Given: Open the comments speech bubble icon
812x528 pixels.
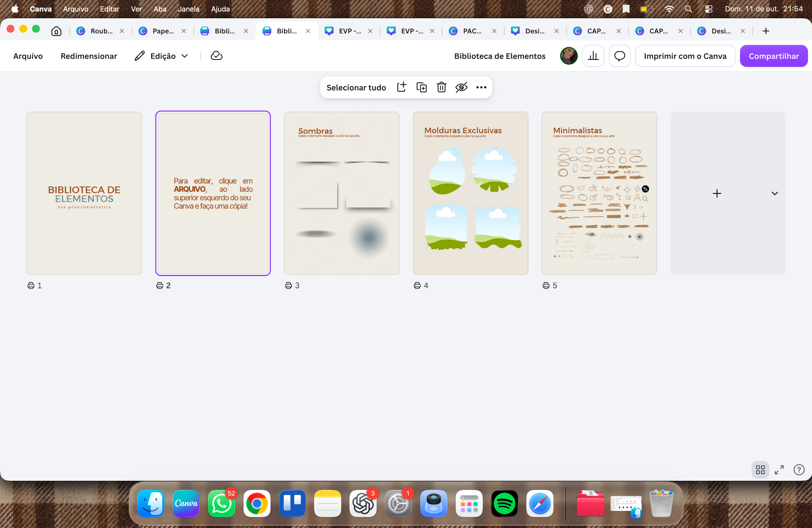Looking at the screenshot, I should coord(620,56).
